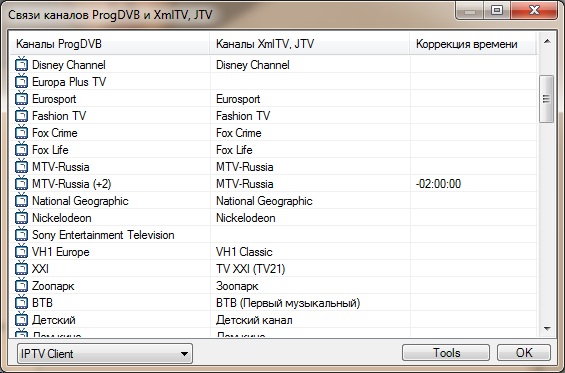Click the TV icon beside Zooпарк
Image resolution: width=565 pixels, height=373 pixels.
(21, 285)
